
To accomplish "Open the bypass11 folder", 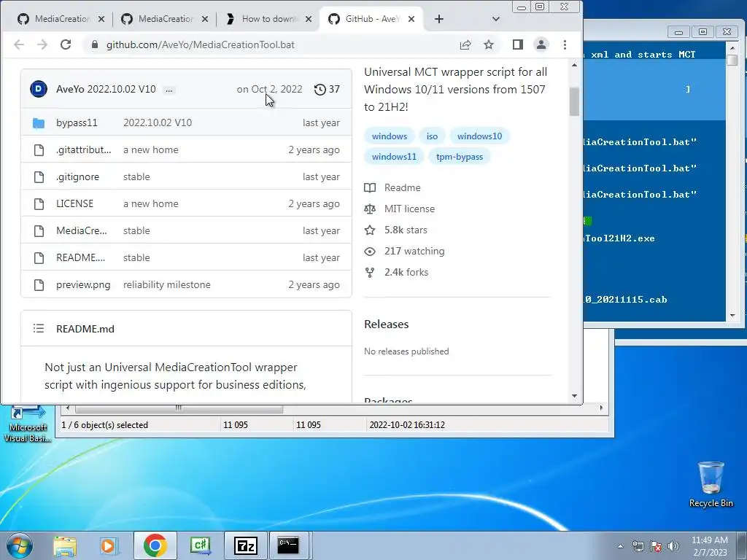I will point(77,122).
